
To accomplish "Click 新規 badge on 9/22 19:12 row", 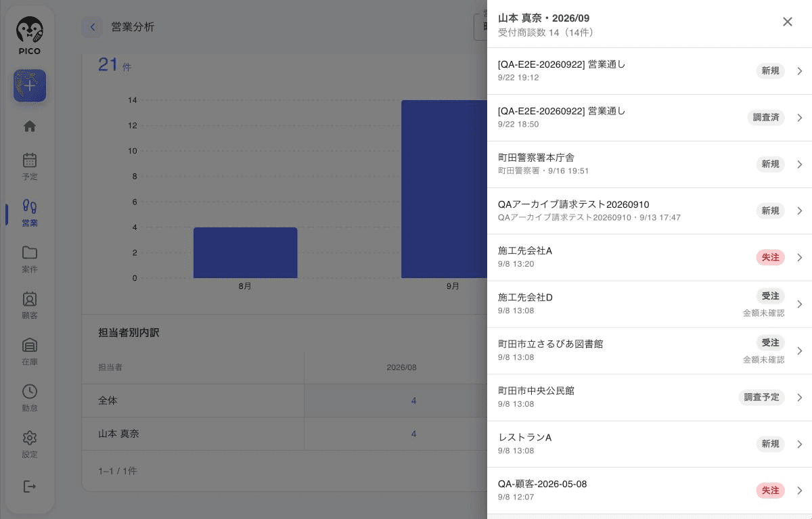I will (x=770, y=71).
